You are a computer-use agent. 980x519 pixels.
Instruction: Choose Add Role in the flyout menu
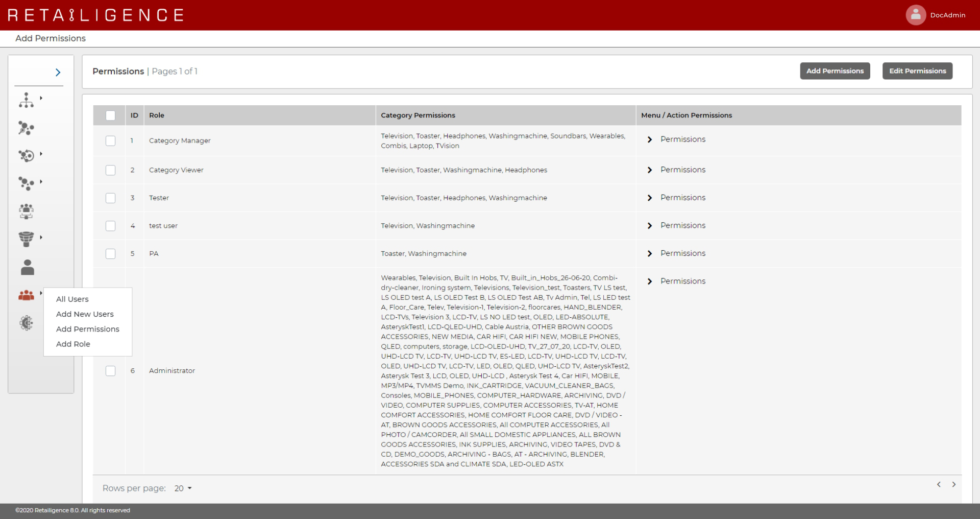coord(73,344)
